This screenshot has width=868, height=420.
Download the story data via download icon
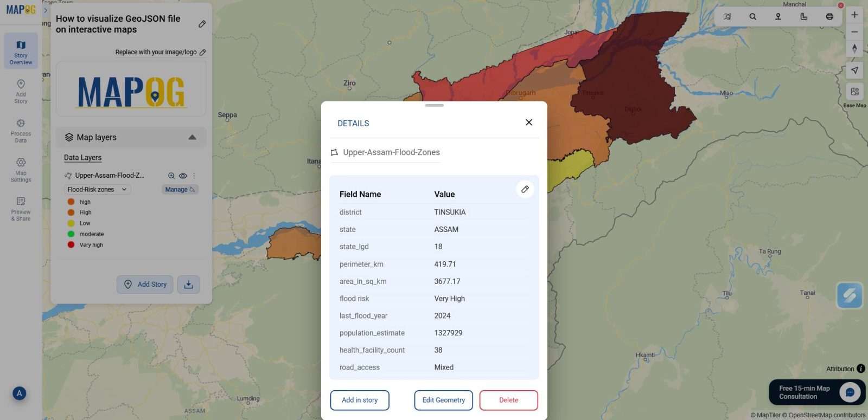coord(188,284)
